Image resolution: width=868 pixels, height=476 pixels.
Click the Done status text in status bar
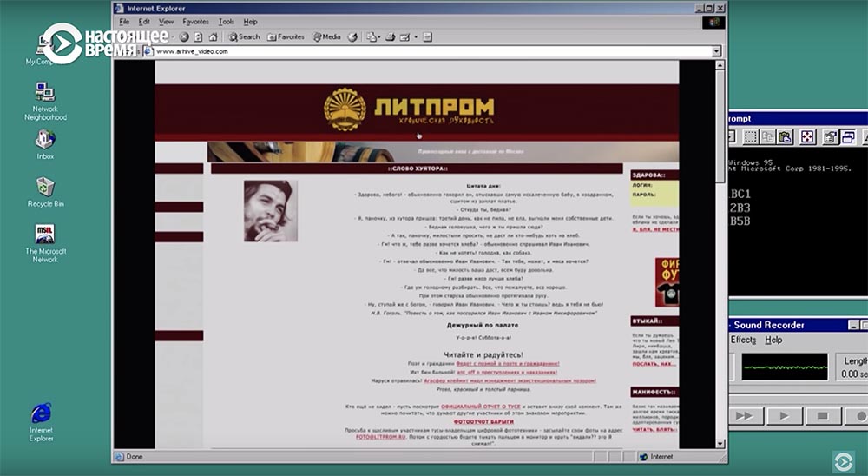tap(135, 457)
